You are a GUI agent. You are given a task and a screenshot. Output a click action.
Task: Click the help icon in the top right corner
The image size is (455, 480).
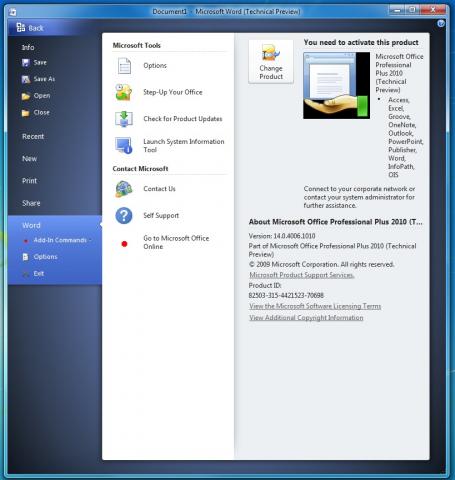coord(441,24)
